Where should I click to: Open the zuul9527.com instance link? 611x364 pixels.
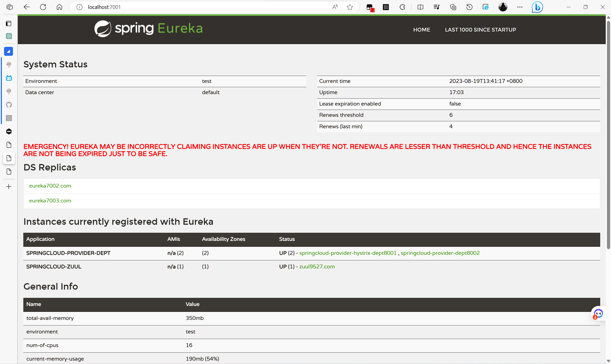click(317, 267)
